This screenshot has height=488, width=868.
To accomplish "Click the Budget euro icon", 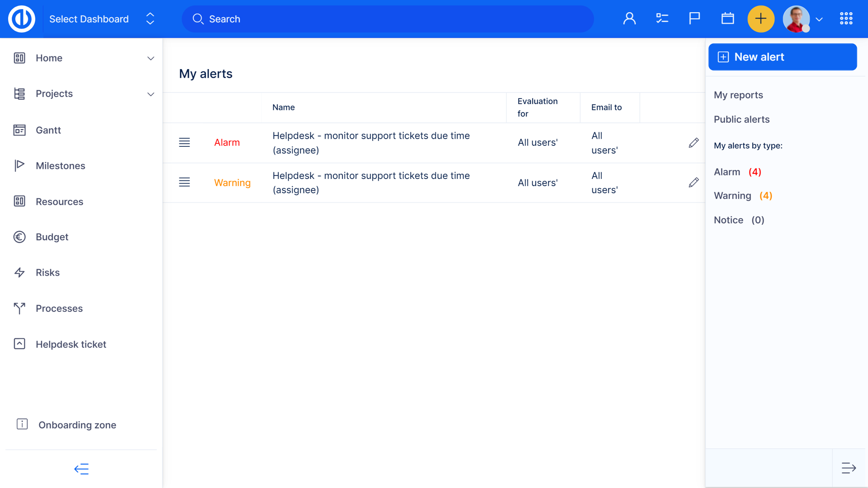I will (x=19, y=237).
